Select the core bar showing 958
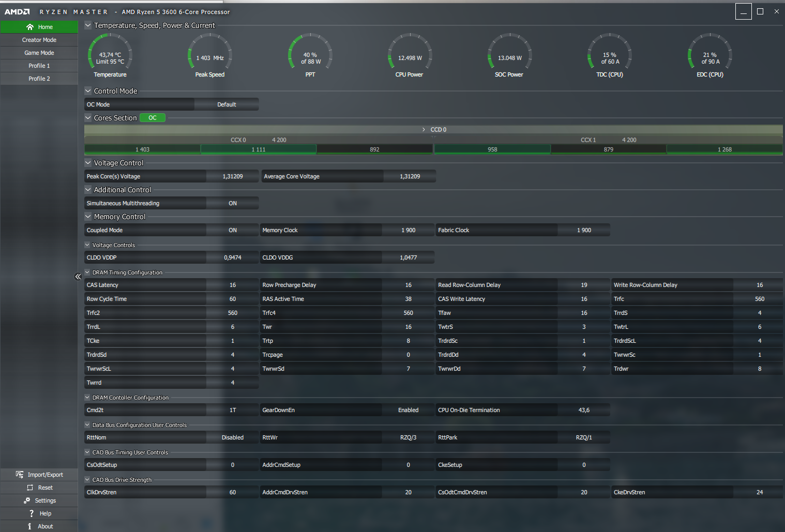This screenshot has height=532, width=785. (492, 149)
